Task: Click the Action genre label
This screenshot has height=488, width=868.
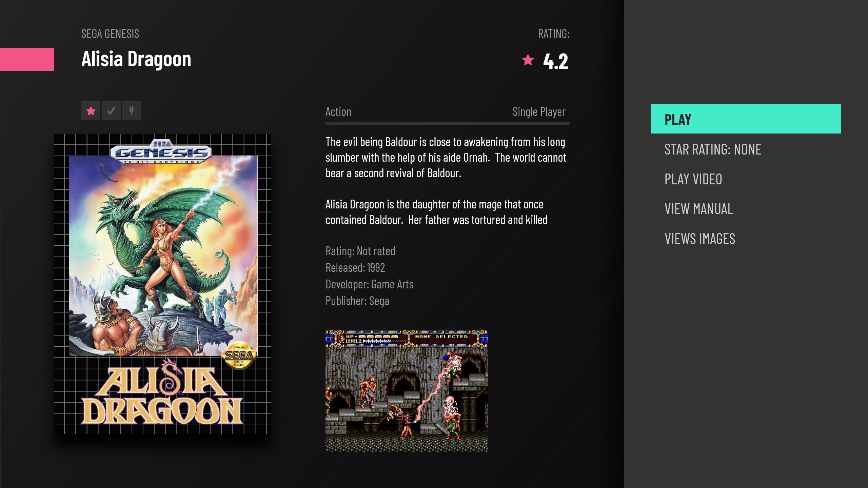Action: pos(338,111)
